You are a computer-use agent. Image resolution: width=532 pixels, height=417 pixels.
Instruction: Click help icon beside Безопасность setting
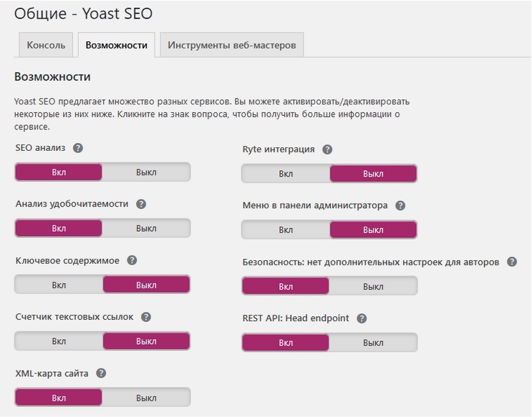click(x=511, y=262)
